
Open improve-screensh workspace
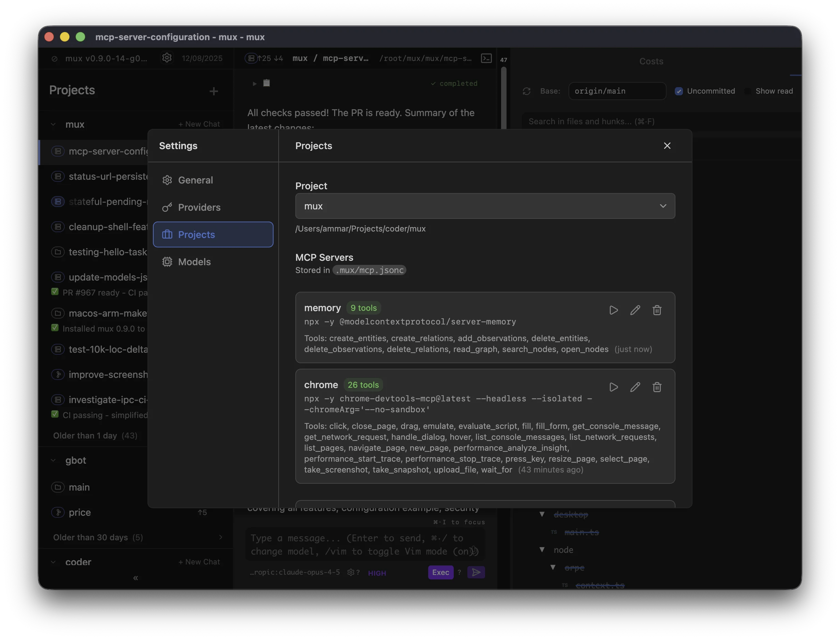click(93, 374)
